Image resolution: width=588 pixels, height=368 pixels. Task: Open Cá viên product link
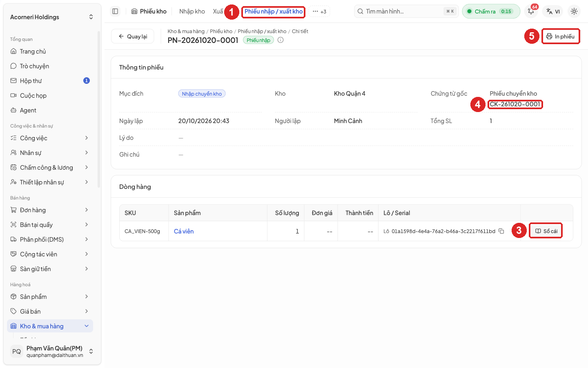(x=184, y=231)
